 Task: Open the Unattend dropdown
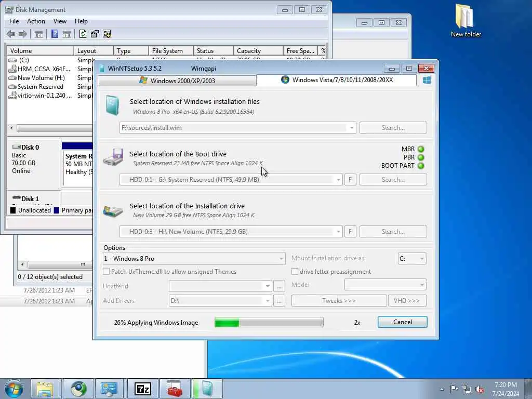(268, 286)
